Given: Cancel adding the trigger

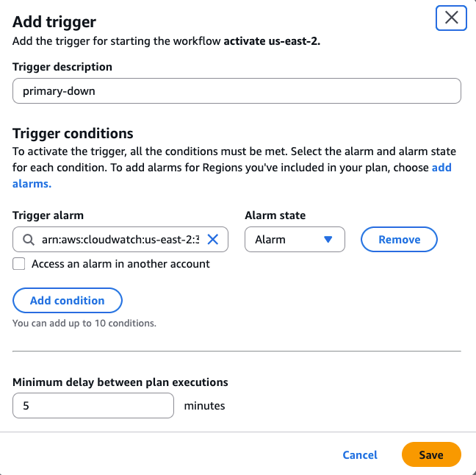Looking at the screenshot, I should point(360,455).
